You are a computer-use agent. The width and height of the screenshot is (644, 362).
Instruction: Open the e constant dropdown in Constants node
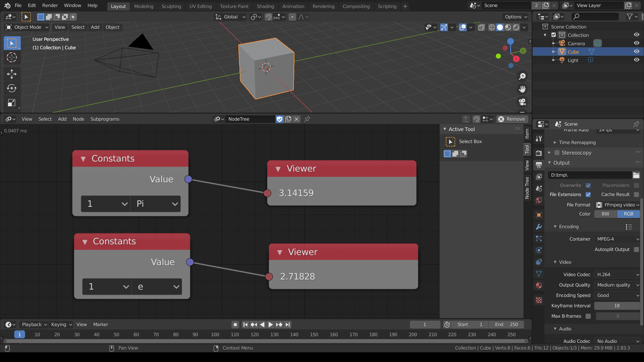click(157, 287)
